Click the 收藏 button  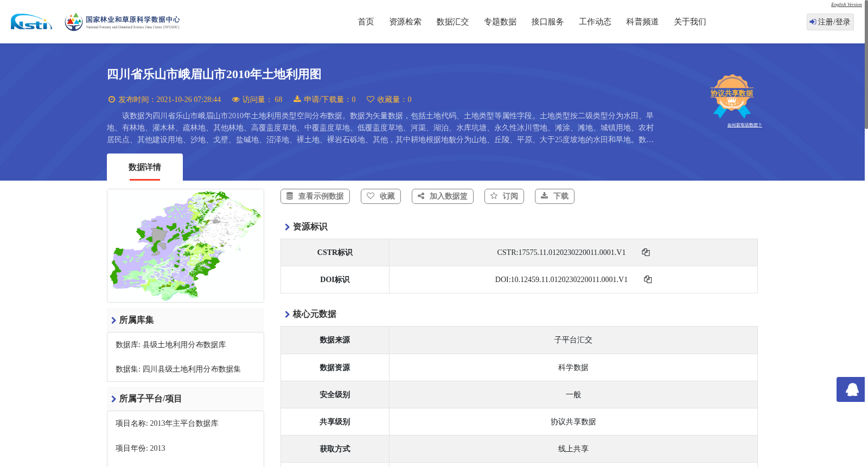[x=381, y=196]
